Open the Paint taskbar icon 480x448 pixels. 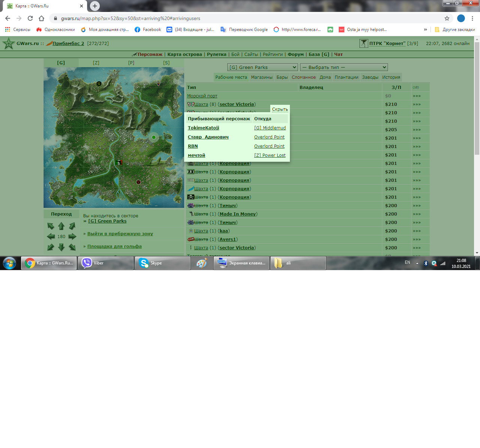click(x=202, y=263)
